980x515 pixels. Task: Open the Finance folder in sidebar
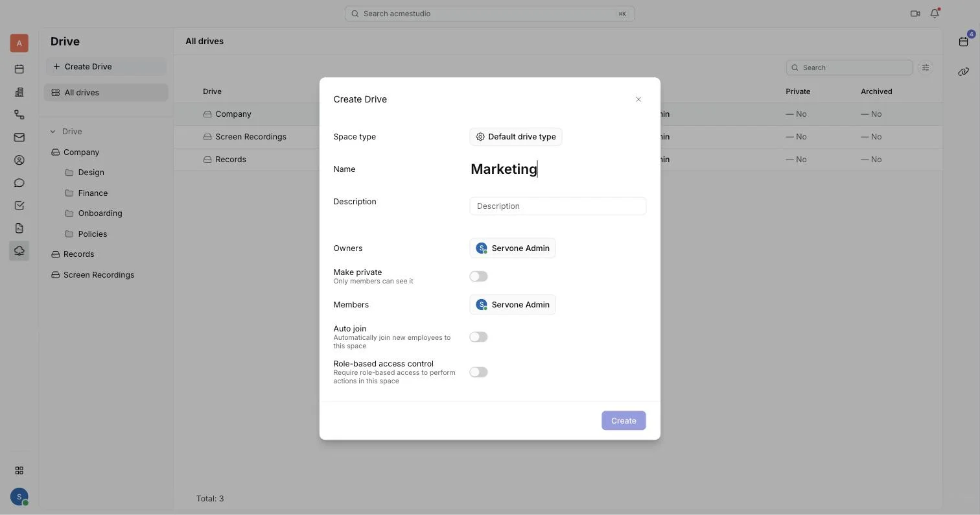click(x=93, y=193)
